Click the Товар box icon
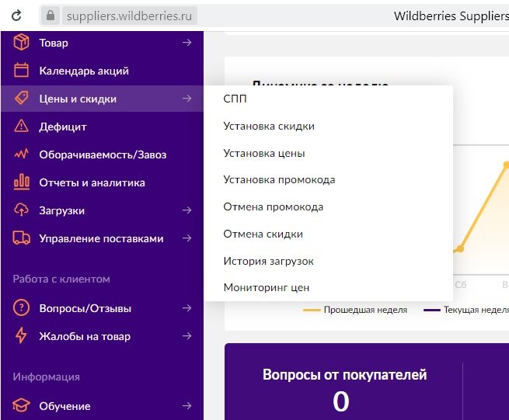Image resolution: width=509 pixels, height=420 pixels. 21,43
